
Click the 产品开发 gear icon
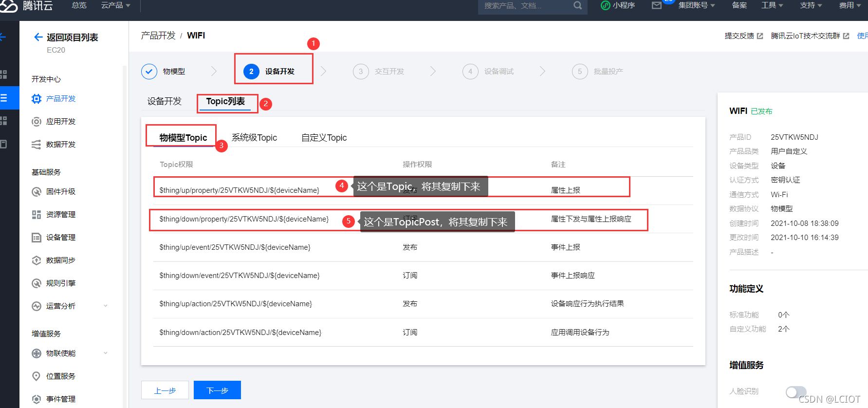(37, 99)
